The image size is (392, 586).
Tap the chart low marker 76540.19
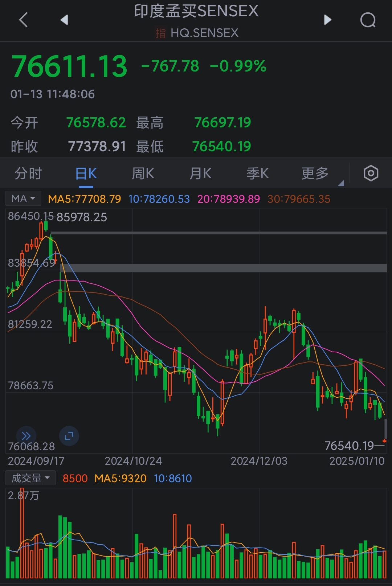click(x=349, y=446)
